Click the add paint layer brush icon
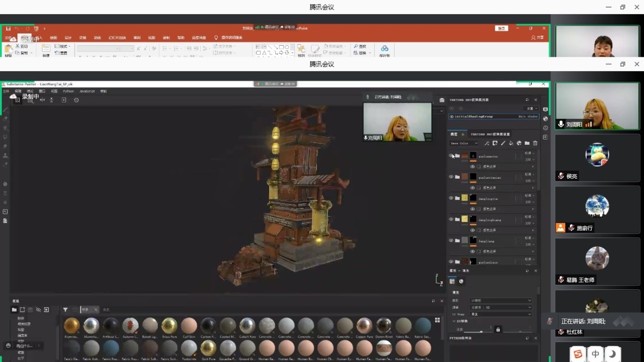Image resolution: width=644 pixels, height=362 pixels. coord(503,143)
